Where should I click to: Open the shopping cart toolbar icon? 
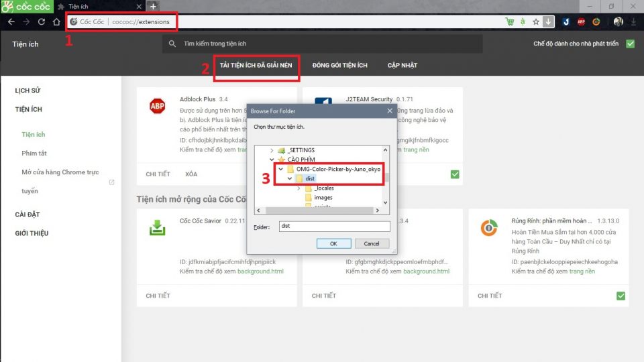point(510,21)
